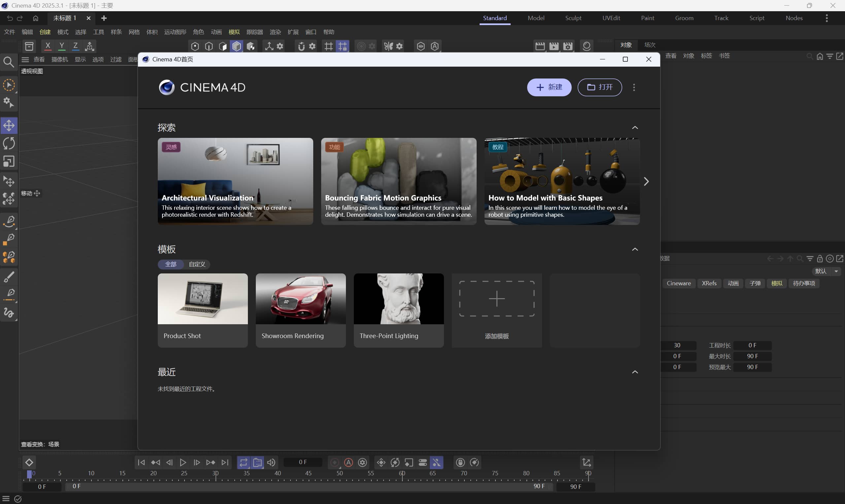Click the Cineware tab button
Image resolution: width=845 pixels, height=504 pixels.
click(679, 283)
